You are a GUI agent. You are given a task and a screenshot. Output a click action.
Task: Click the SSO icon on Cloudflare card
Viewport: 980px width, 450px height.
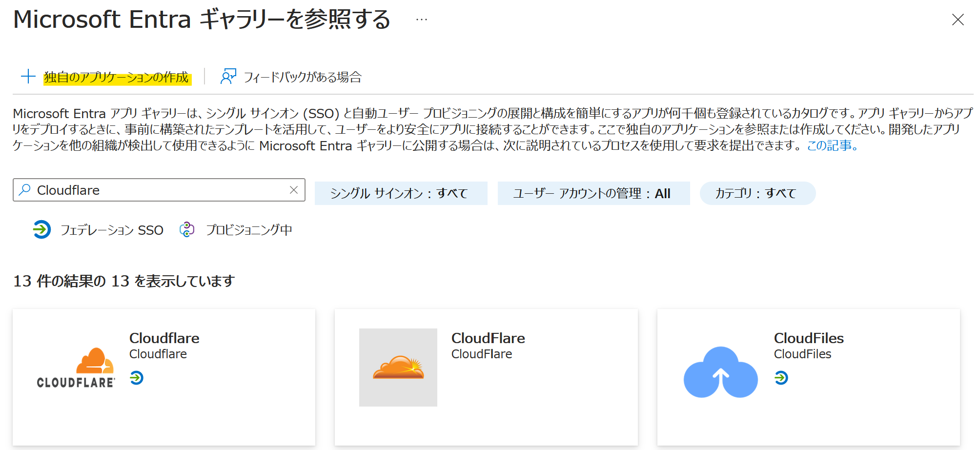(137, 378)
